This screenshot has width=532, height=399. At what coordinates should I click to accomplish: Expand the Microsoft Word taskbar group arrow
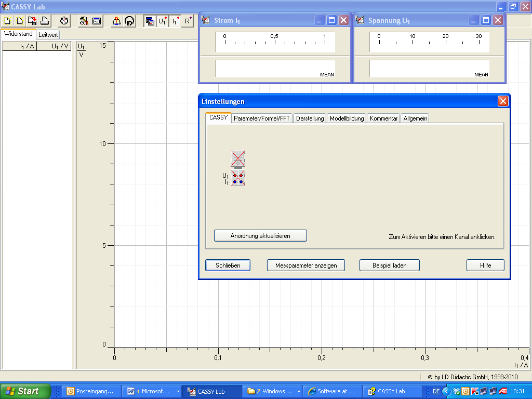tap(178, 391)
